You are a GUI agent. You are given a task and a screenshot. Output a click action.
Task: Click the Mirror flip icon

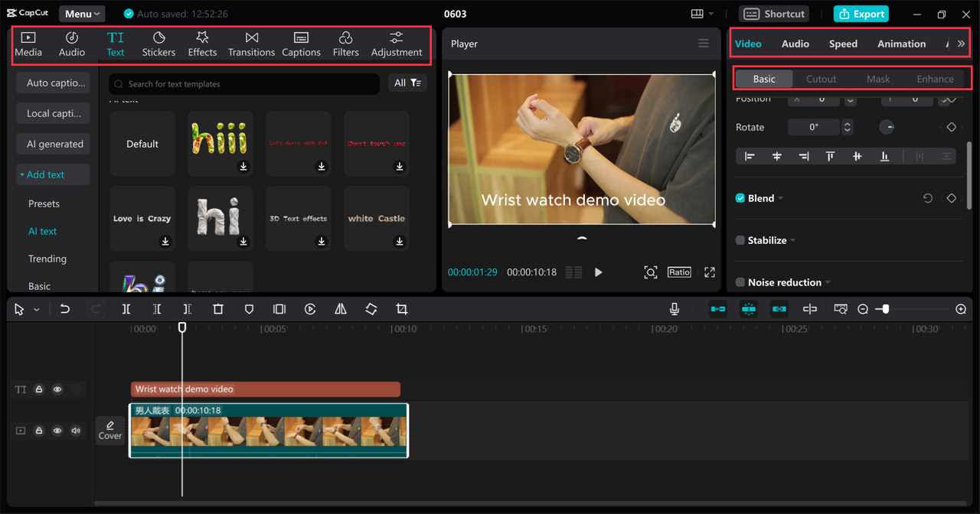tap(341, 309)
